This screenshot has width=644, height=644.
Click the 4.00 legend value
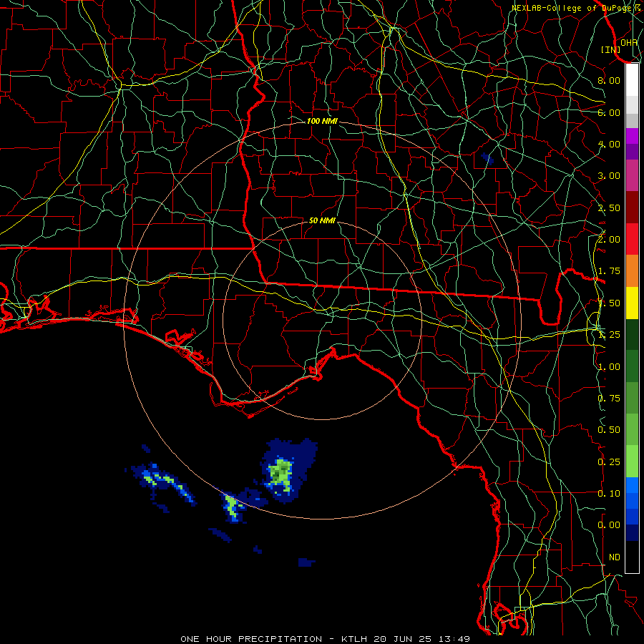(x=609, y=144)
